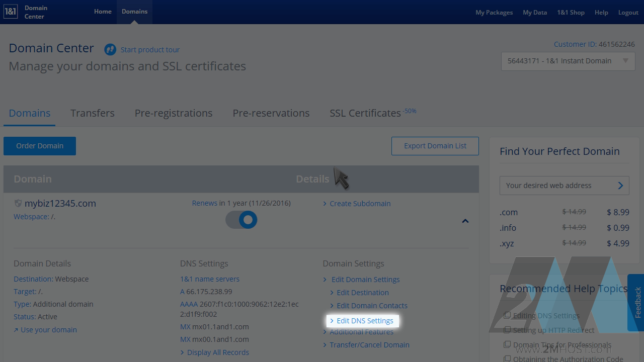Viewport: 644px width, 362px height.
Task: Select the Domains tab
Action: click(30, 113)
